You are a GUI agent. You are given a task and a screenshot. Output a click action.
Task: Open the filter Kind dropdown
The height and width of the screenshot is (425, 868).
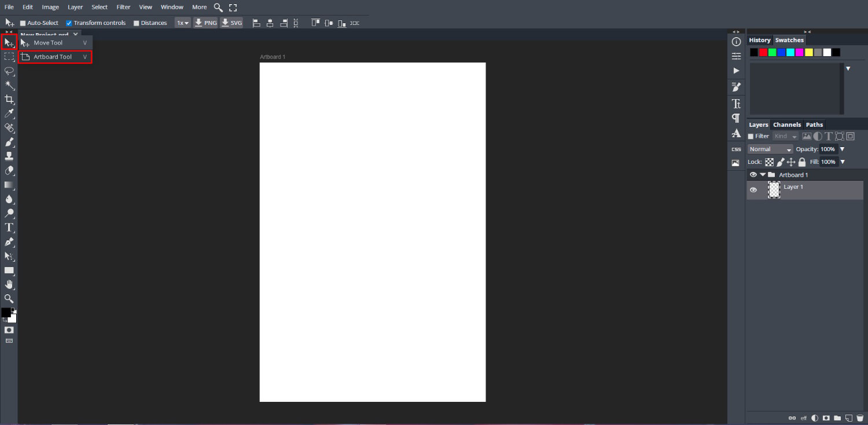click(785, 136)
